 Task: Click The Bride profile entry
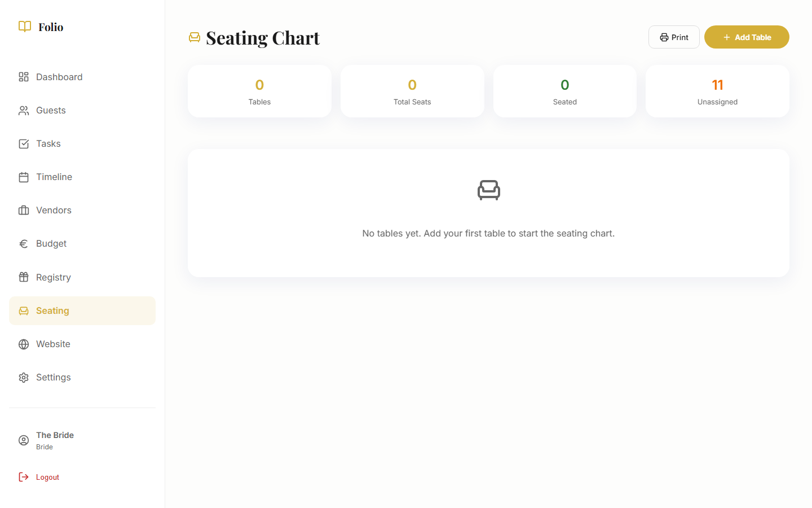click(x=55, y=440)
